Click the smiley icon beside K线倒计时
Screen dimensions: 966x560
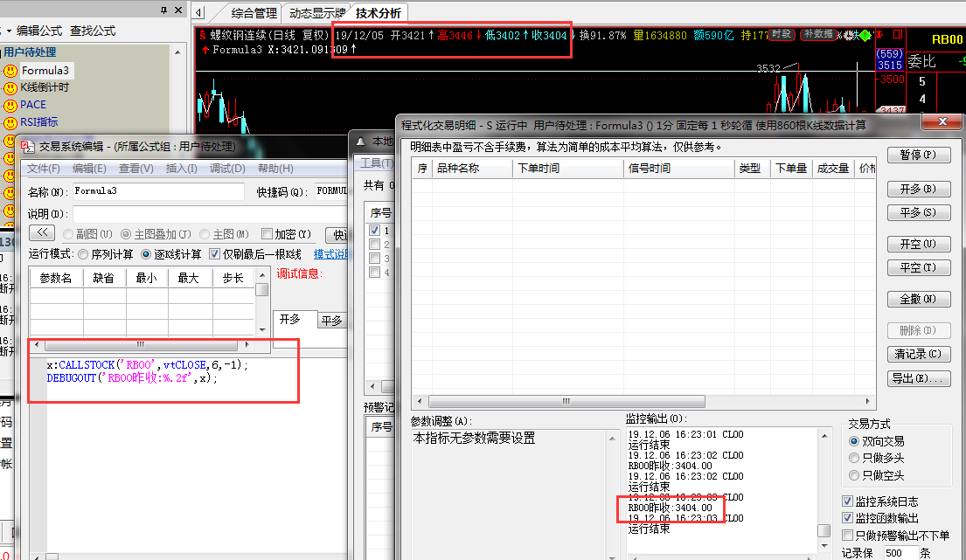10,88
